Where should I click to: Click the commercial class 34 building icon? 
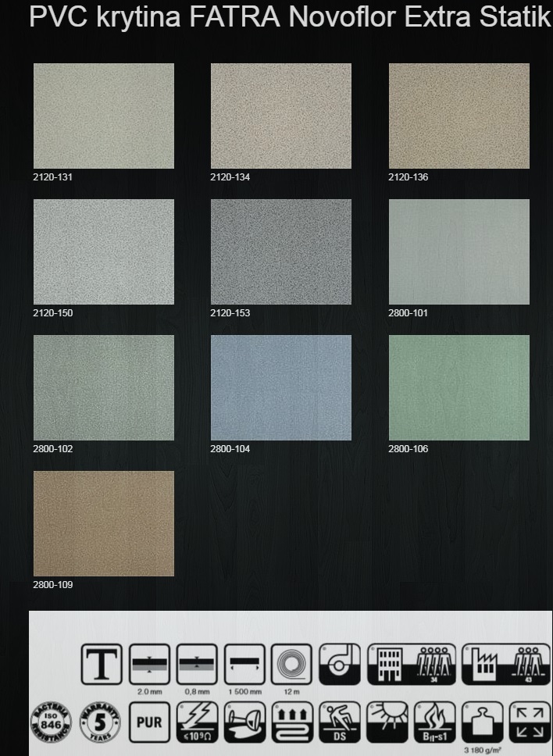412,664
